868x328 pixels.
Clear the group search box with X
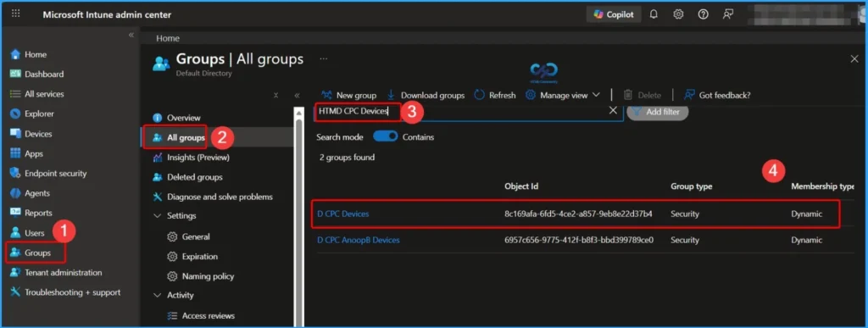point(613,111)
